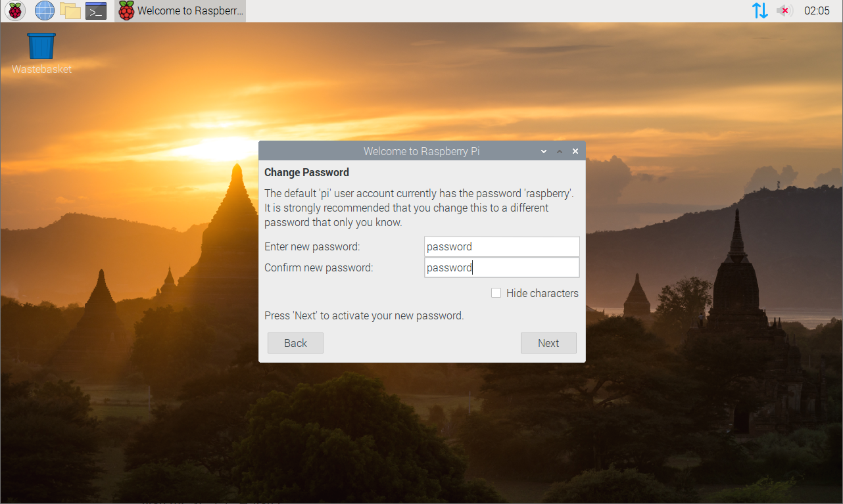Focus the Enter new password field
This screenshot has height=504, width=843.
(502, 246)
